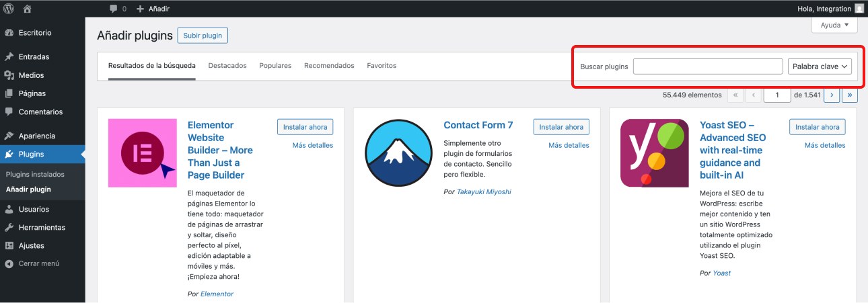Image resolution: width=868 pixels, height=303 pixels.
Task: Open Contact Form 7 title link
Action: coord(478,125)
